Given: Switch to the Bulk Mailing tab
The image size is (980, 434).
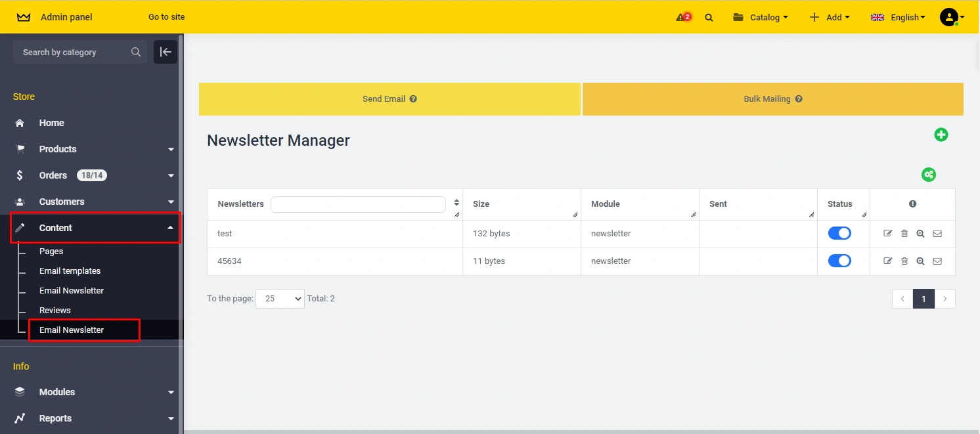Looking at the screenshot, I should (x=772, y=99).
